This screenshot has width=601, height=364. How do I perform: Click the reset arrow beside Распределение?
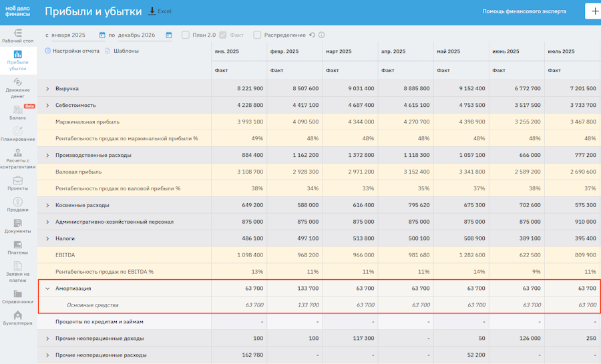tap(312, 35)
